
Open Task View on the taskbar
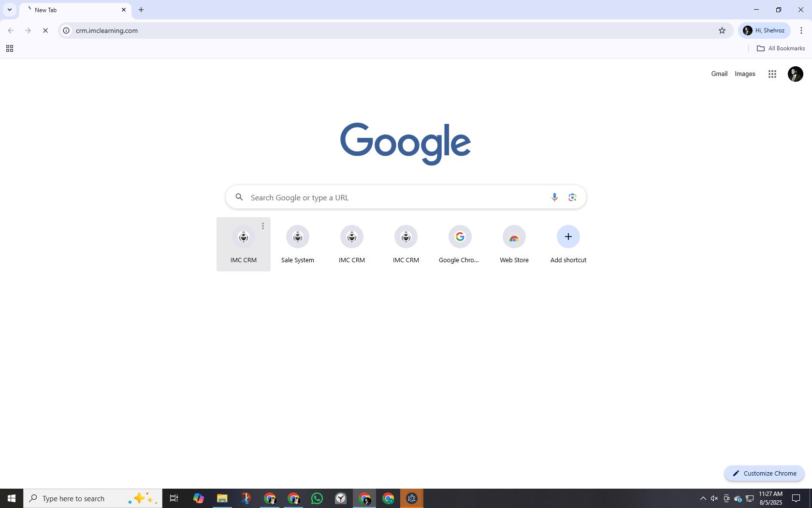click(x=174, y=498)
